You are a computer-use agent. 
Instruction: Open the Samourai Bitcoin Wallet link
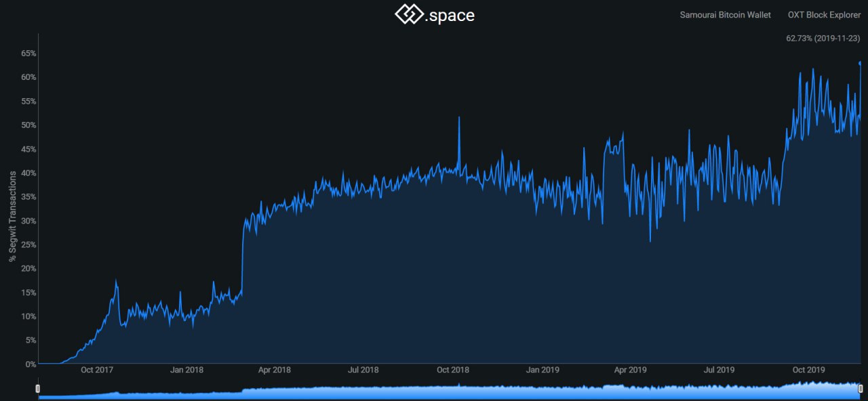point(726,15)
